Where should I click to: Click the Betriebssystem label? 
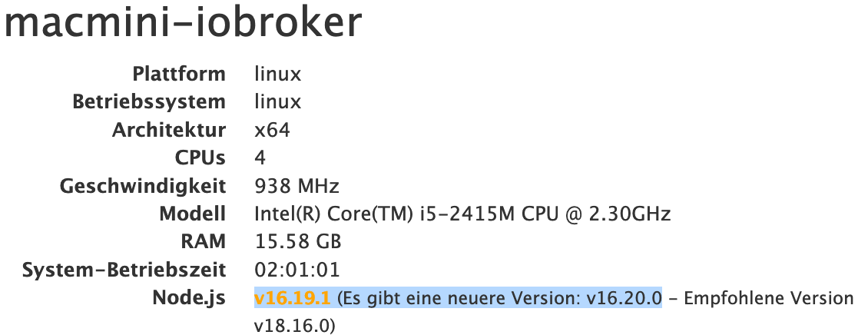(x=149, y=102)
